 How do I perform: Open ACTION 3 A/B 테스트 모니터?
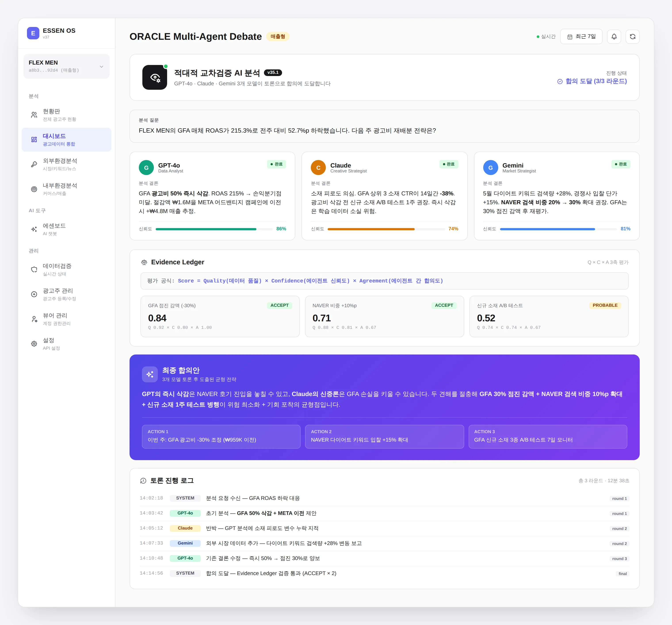coord(548,436)
